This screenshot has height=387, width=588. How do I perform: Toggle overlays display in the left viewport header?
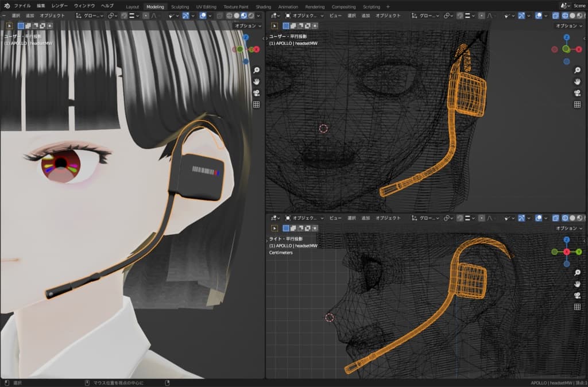coord(204,16)
